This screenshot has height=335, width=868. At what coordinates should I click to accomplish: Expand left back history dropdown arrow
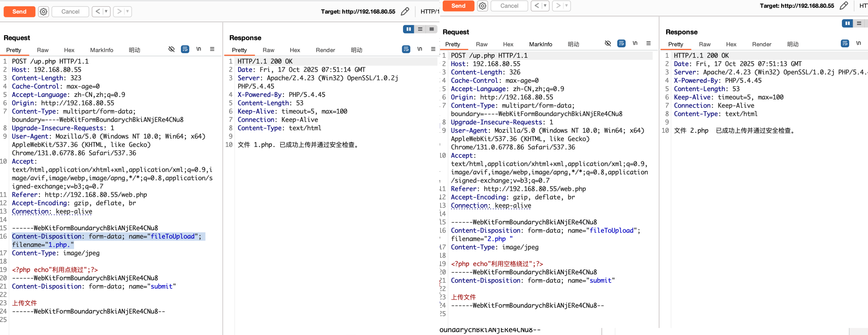[x=106, y=12]
